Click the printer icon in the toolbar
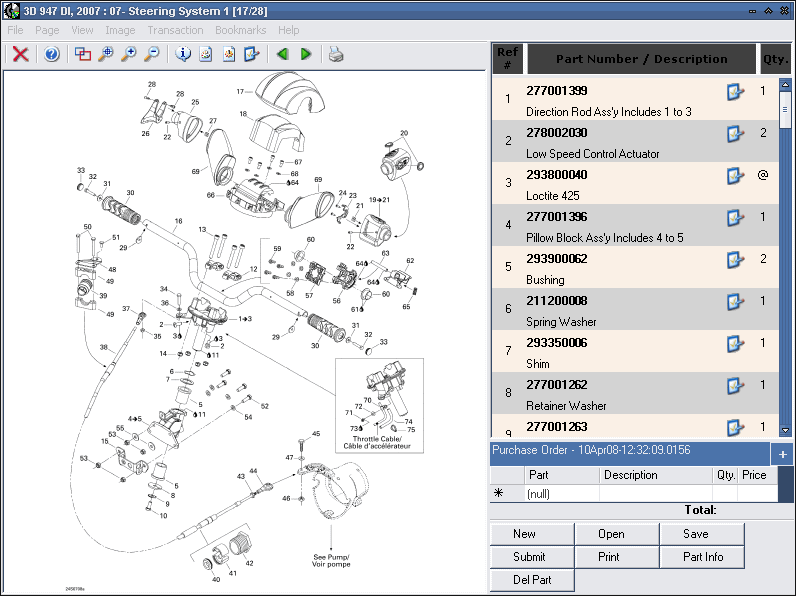The image size is (796, 596). tap(337, 54)
